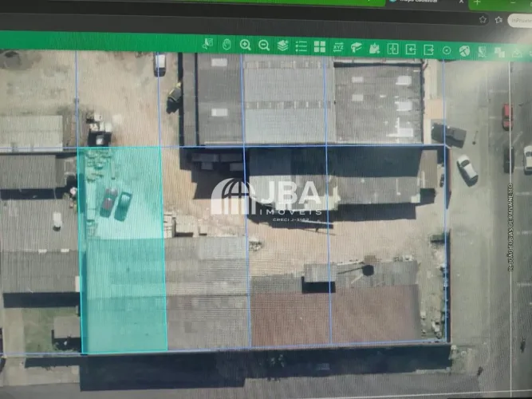Click the arrow-into-box import icon
The image size is (532, 399).
(x=411, y=49)
